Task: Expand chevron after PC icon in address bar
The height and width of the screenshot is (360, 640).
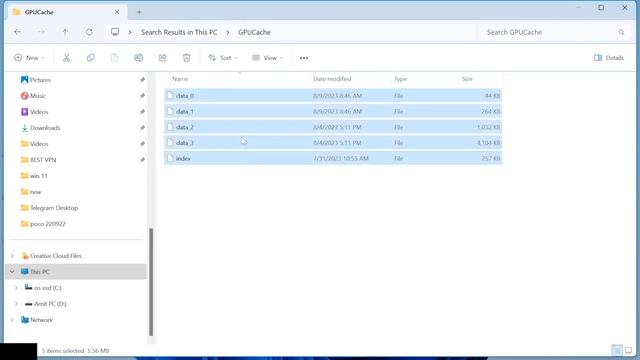Action: 130,32
